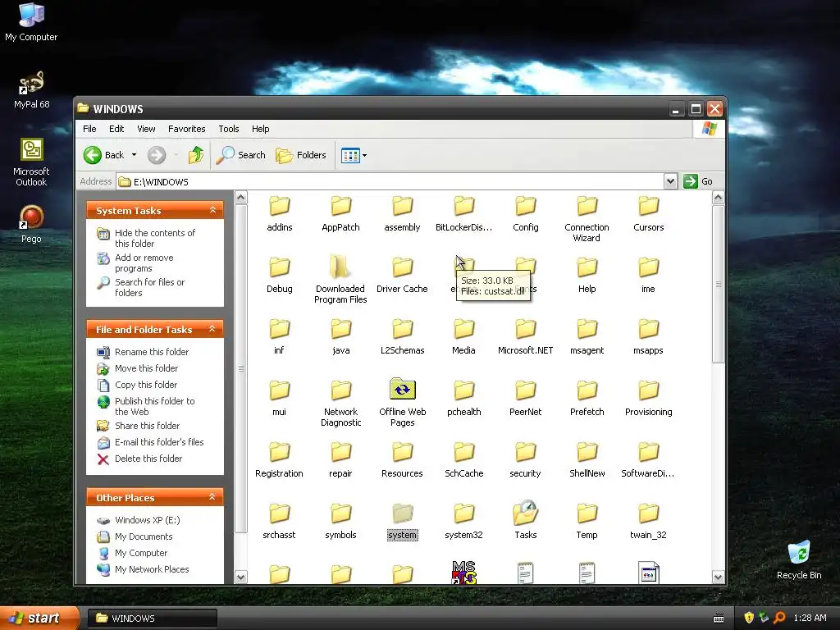Viewport: 840px width, 630px height.
Task: Open the addins folder icon
Action: 279,206
